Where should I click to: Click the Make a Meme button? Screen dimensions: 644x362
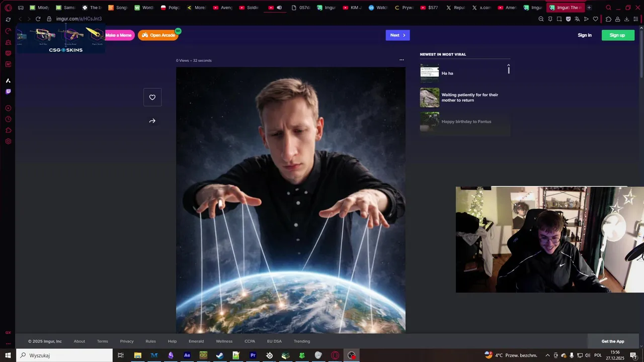coord(119,35)
